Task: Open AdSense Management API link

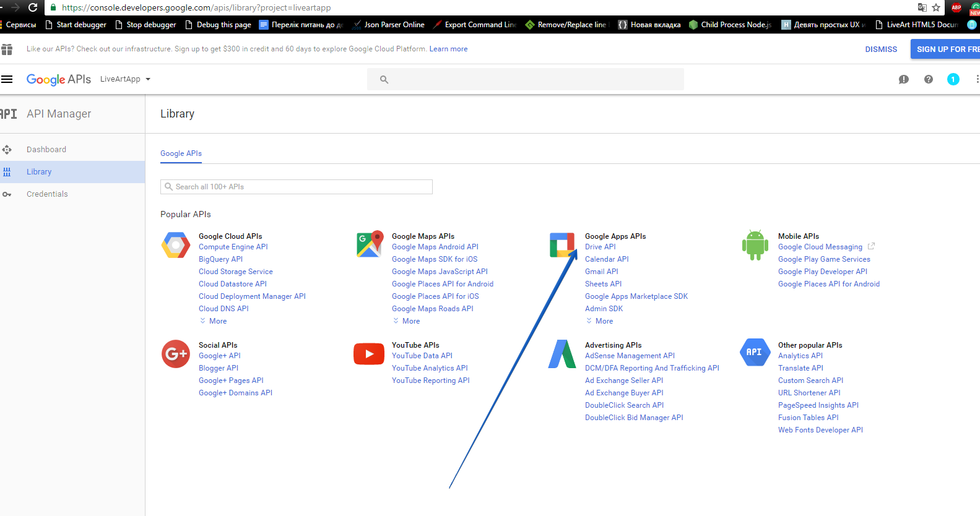Action: 630,356
